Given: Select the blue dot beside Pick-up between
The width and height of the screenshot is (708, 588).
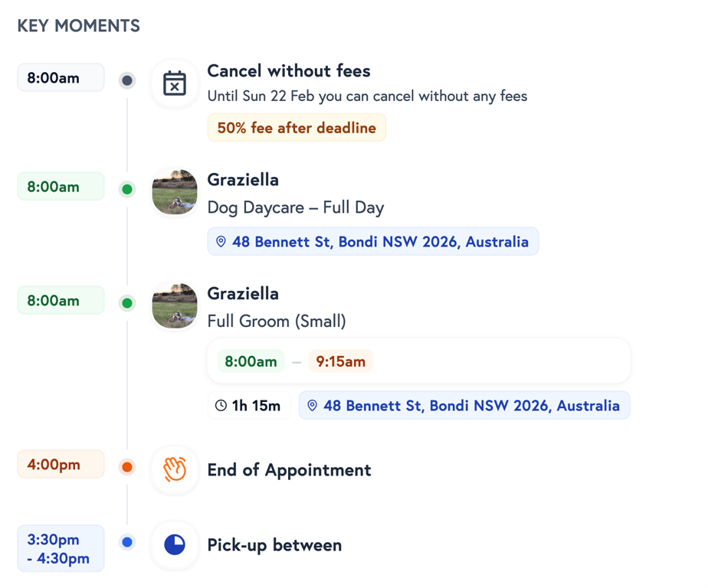Looking at the screenshot, I should coord(127,541).
